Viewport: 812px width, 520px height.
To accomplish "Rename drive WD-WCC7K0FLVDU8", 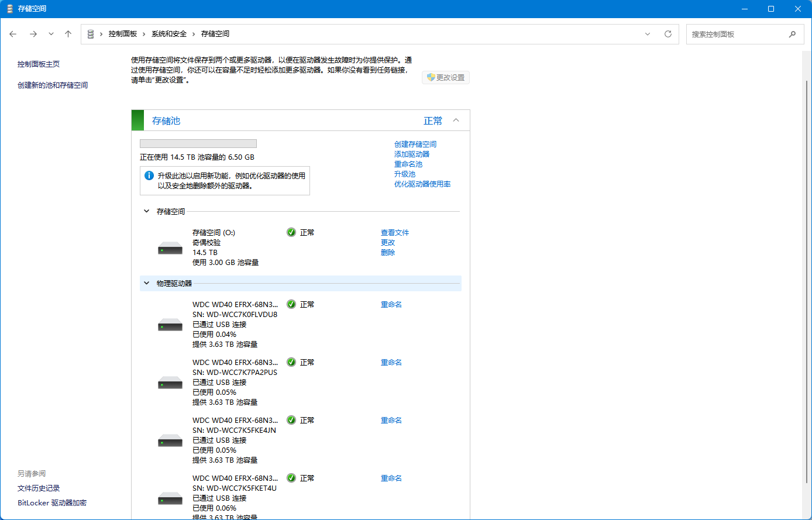I will pyautogui.click(x=391, y=304).
